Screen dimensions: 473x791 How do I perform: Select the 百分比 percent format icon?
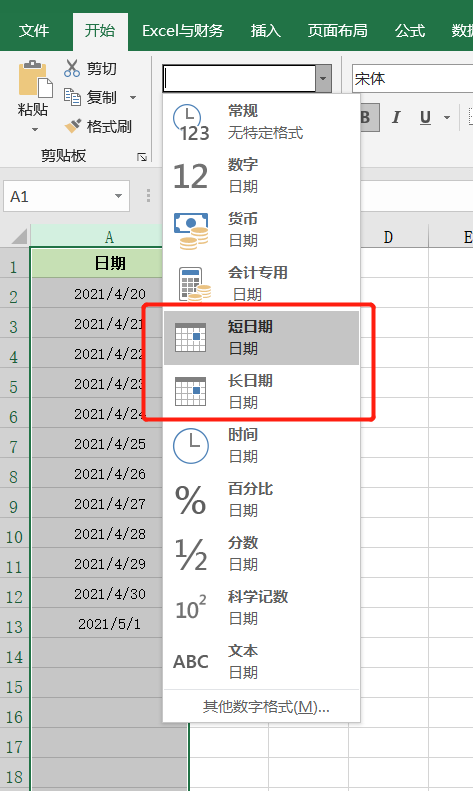click(191, 500)
